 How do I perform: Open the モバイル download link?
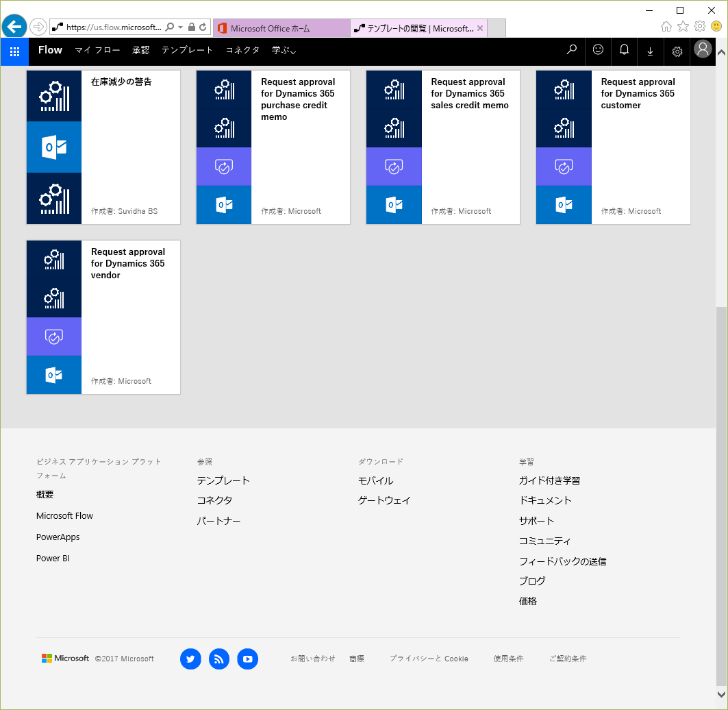click(375, 481)
